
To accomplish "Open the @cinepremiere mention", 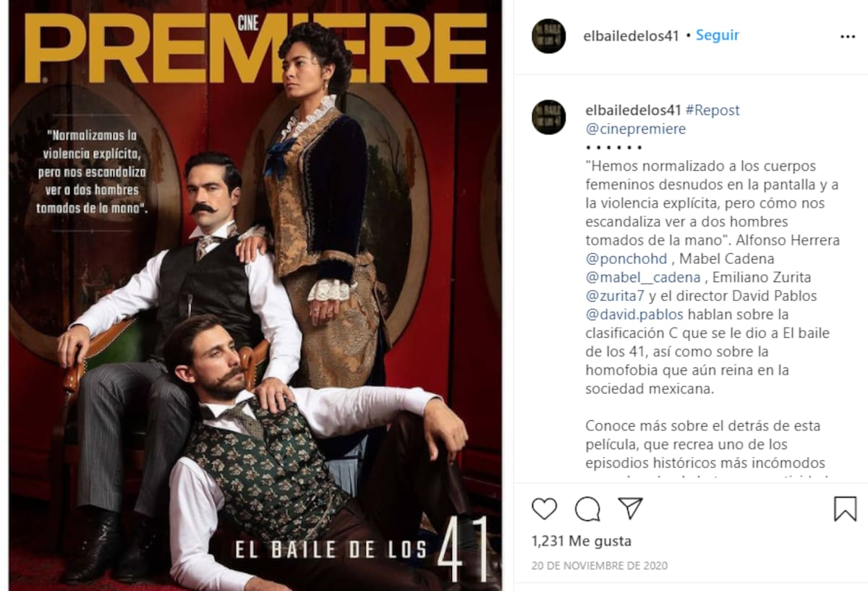I will pos(635,129).
